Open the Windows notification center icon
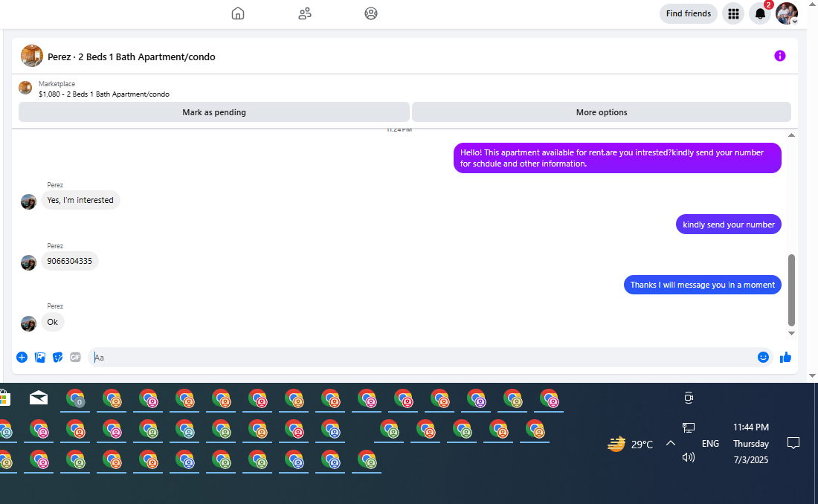Screen dimensions: 818x504 point(793,444)
